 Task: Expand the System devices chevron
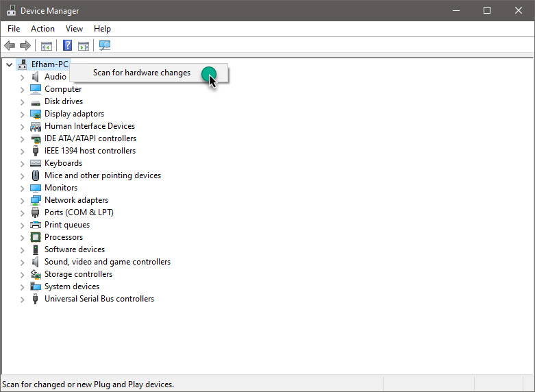pos(22,287)
